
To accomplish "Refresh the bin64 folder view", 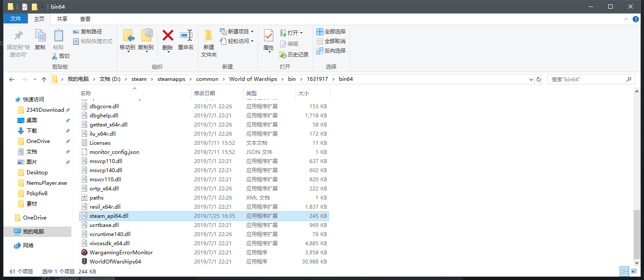I will tap(539, 80).
